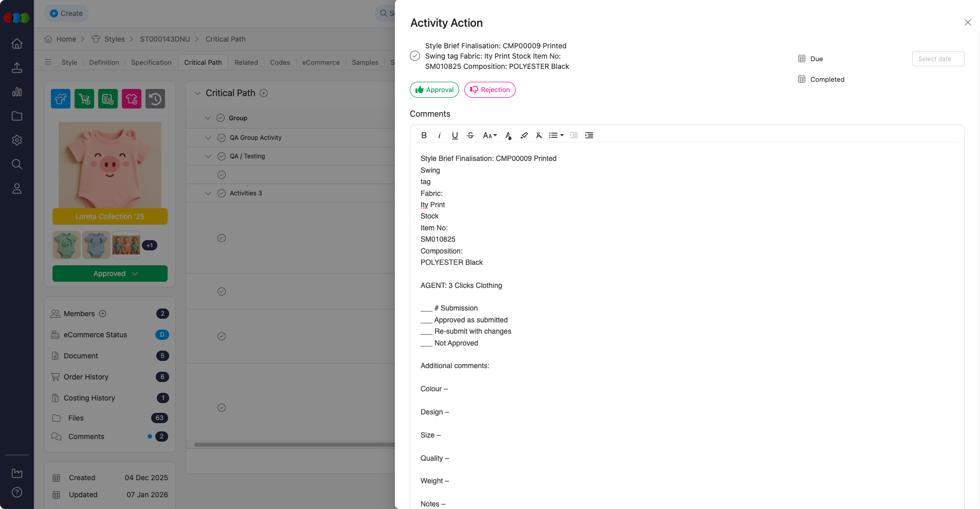Apply italic formatting in comments toolbar
Viewport: 980px width, 509px height.
(439, 135)
